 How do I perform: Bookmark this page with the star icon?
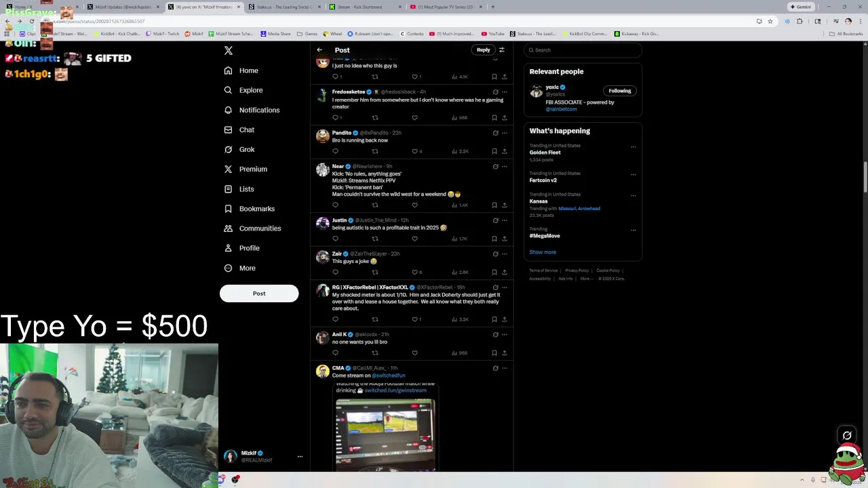click(x=770, y=21)
